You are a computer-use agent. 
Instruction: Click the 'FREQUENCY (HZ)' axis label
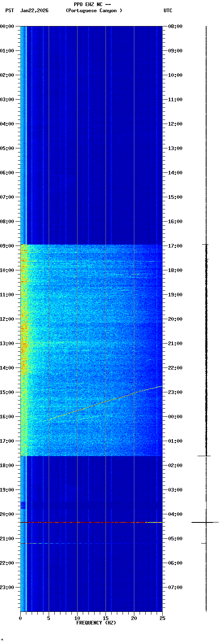coord(96,623)
